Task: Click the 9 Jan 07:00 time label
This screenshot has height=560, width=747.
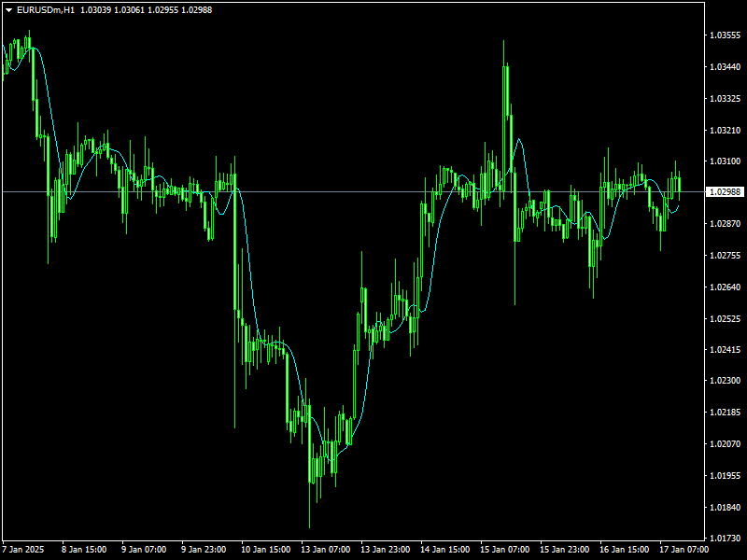Action: (x=144, y=550)
